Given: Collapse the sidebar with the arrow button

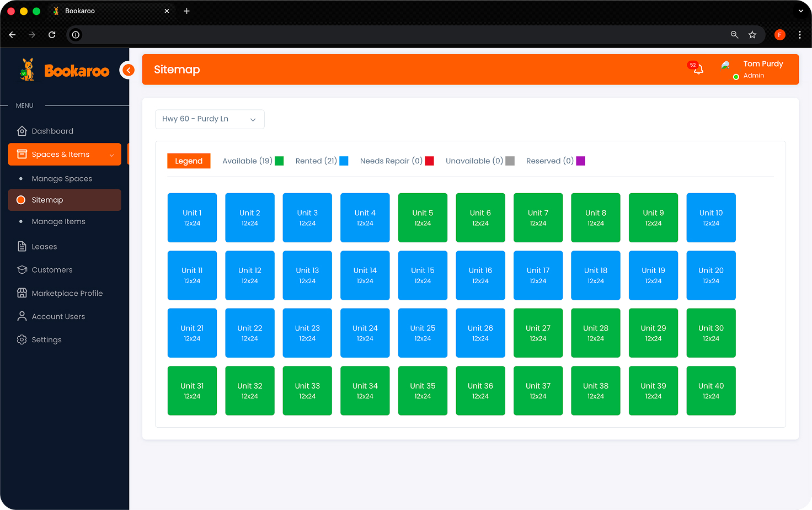Looking at the screenshot, I should pyautogui.click(x=128, y=70).
